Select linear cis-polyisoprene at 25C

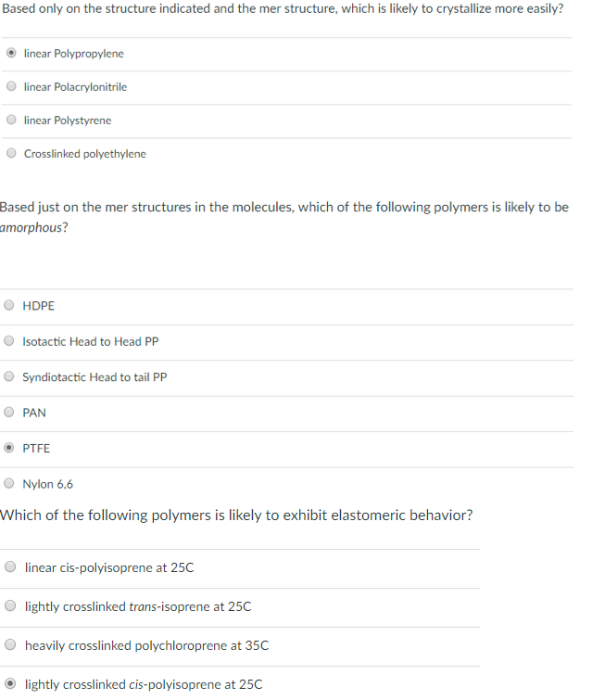click(x=11, y=567)
